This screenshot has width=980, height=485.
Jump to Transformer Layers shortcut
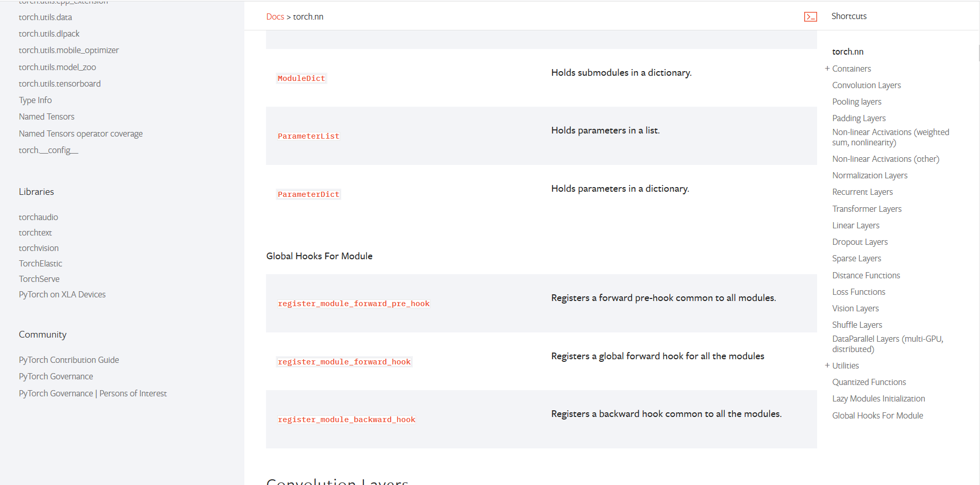(x=867, y=209)
